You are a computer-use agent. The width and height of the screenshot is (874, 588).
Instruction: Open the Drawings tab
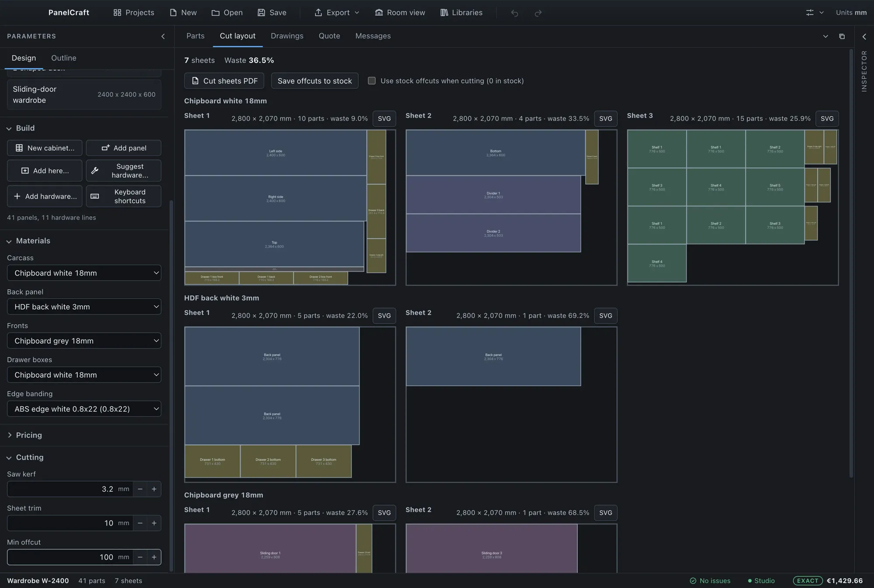tap(287, 36)
